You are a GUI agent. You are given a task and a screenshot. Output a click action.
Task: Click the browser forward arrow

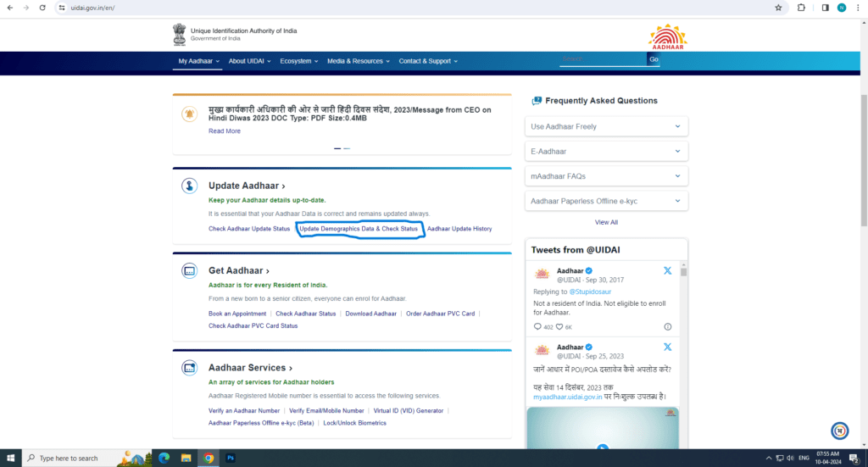click(26, 8)
